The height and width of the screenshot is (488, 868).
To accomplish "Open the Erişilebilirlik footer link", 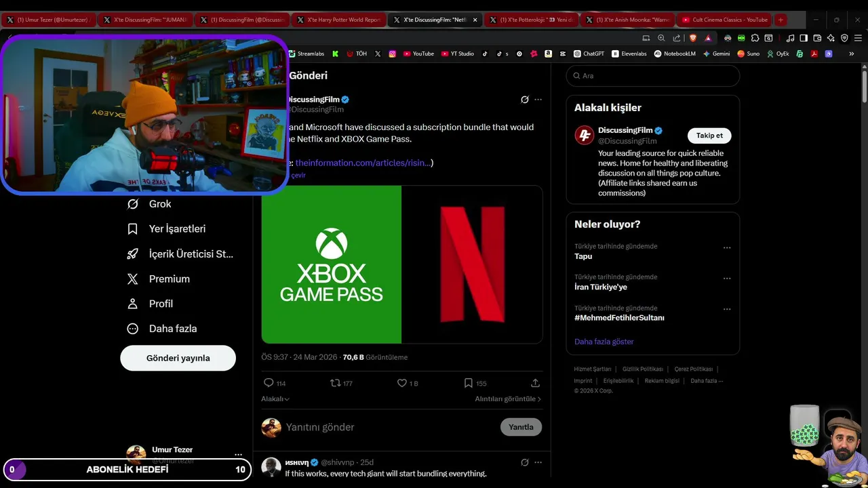I will click(x=618, y=381).
